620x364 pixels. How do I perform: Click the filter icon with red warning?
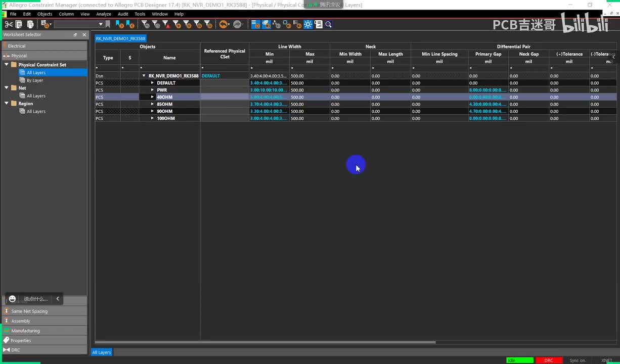166,24
